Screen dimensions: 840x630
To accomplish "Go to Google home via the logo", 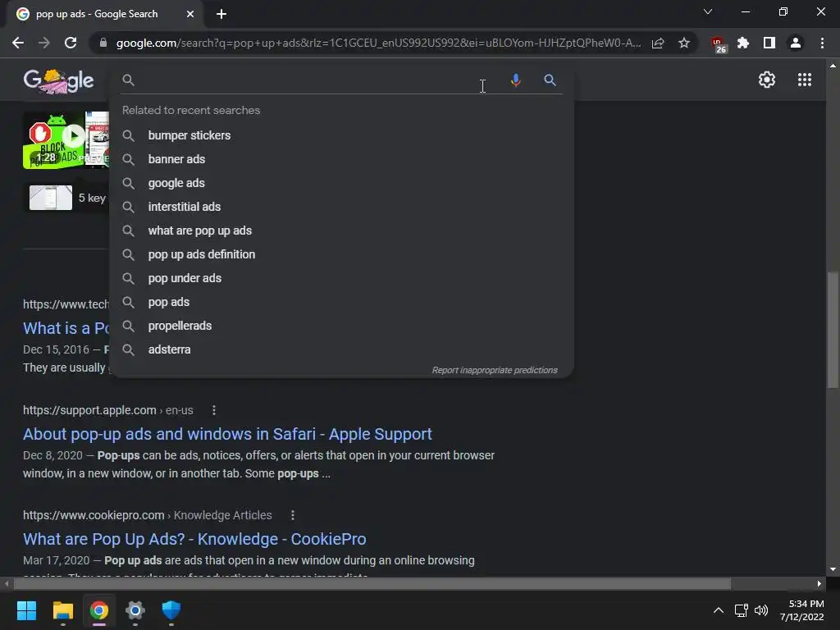I will click(x=58, y=81).
